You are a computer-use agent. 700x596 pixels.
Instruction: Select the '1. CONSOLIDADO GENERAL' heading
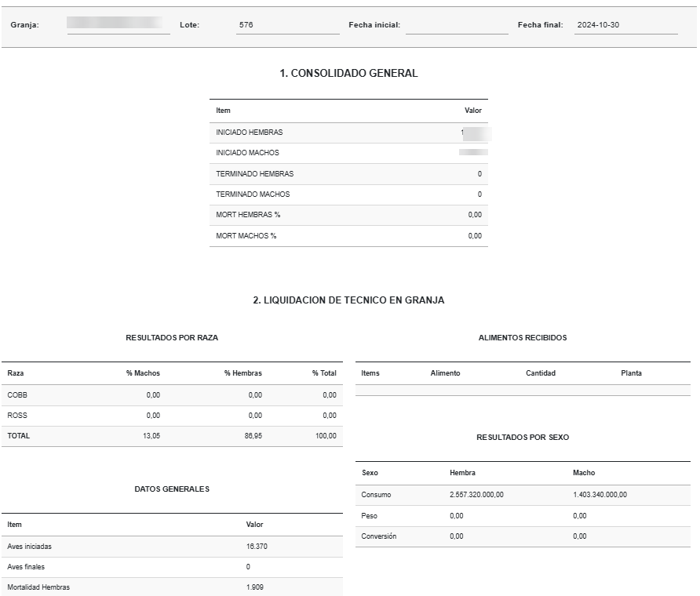tap(348, 73)
